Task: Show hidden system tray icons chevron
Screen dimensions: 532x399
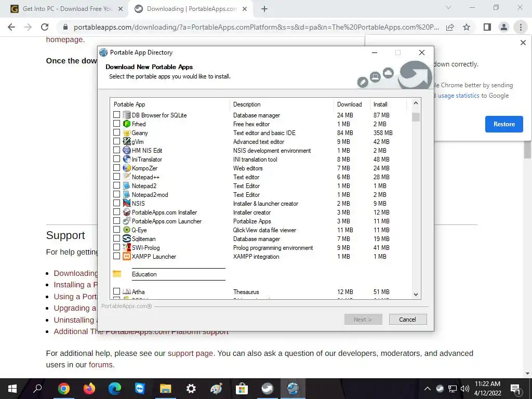Action: coord(428,389)
